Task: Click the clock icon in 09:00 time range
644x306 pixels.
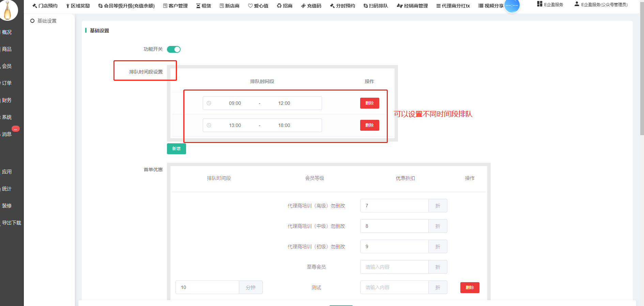Action: [x=209, y=103]
